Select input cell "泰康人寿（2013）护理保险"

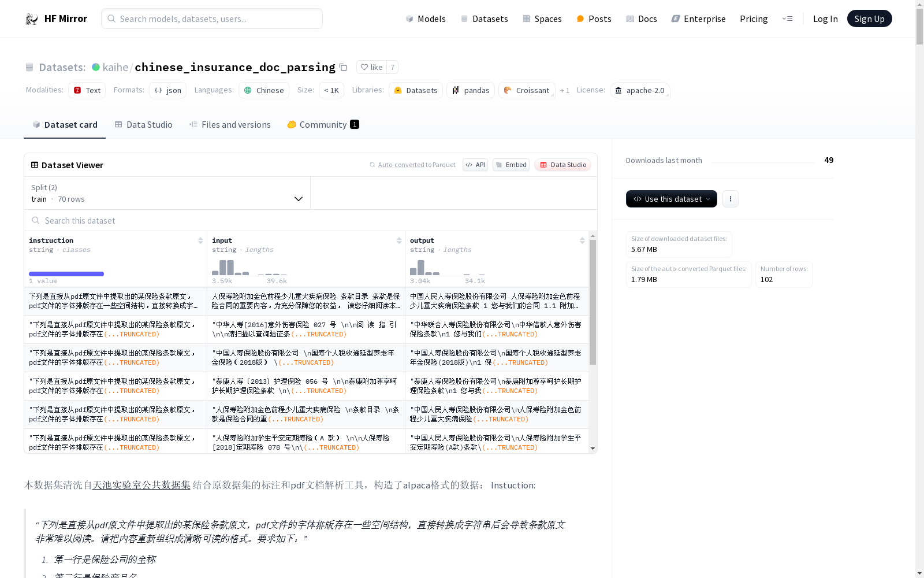(306, 386)
